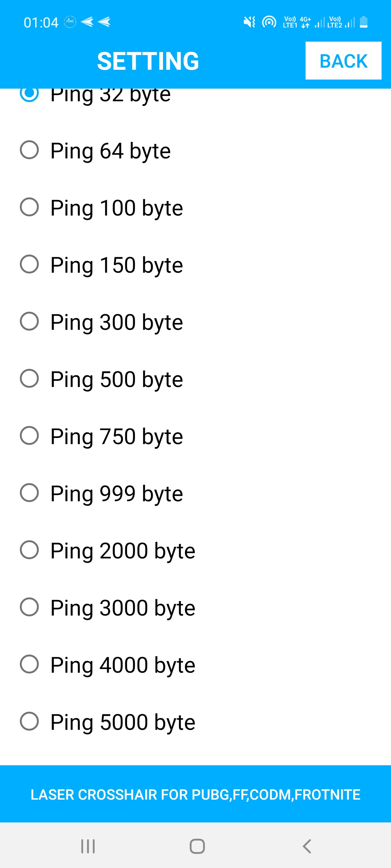This screenshot has height=868, width=391.
Task: Select the Ping 500 byte option
Action: pyautogui.click(x=29, y=379)
